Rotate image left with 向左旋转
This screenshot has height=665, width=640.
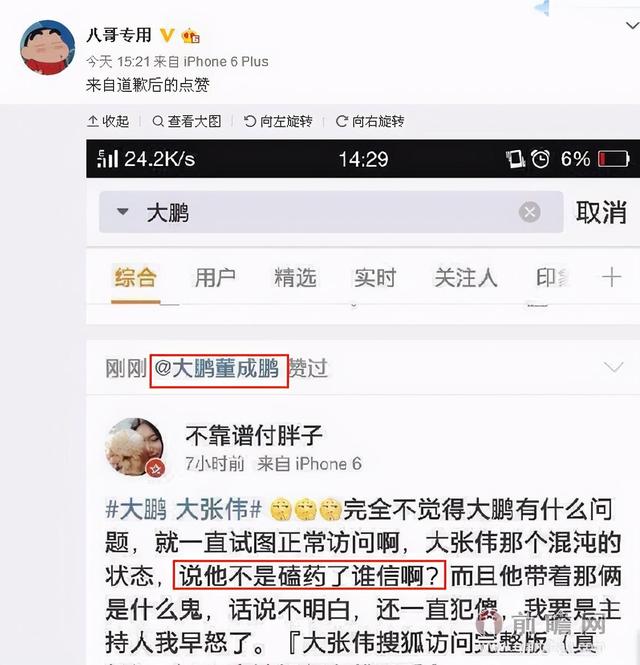pyautogui.click(x=278, y=122)
